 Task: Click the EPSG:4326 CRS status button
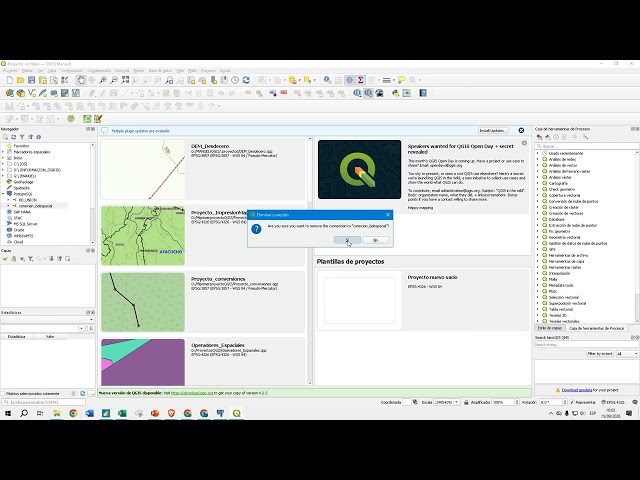coord(613,402)
